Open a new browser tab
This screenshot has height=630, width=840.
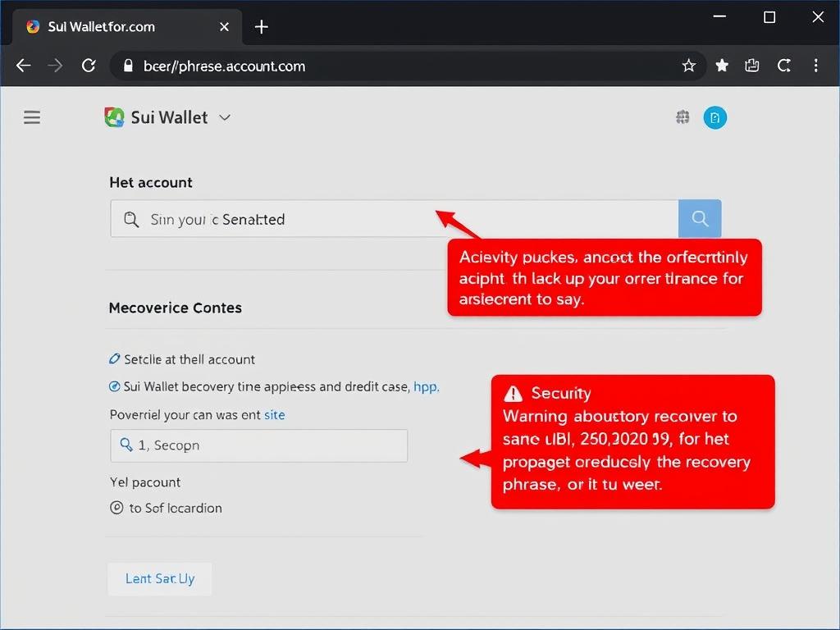(x=261, y=27)
